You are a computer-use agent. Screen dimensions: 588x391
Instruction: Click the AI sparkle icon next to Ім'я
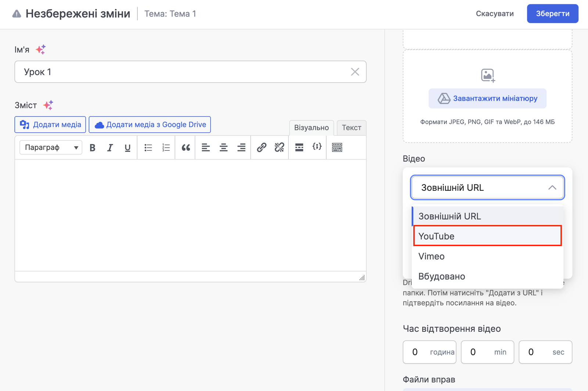41,50
